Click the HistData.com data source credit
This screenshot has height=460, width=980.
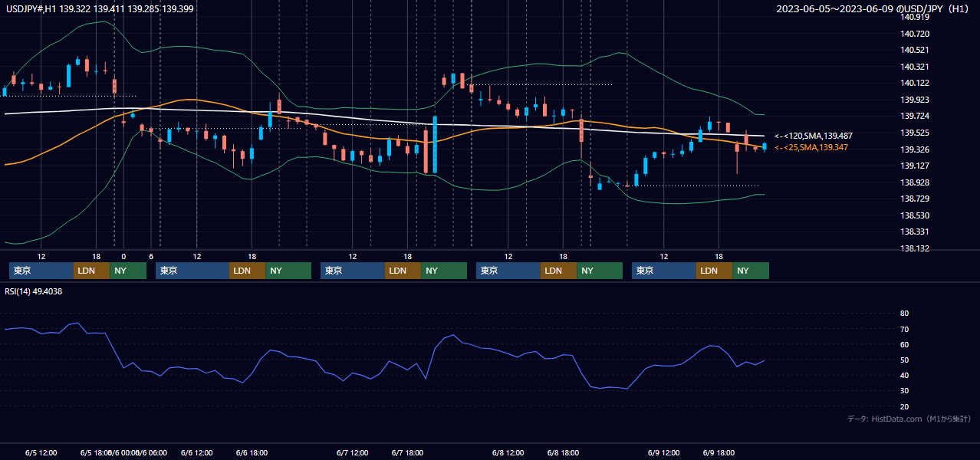click(x=909, y=419)
